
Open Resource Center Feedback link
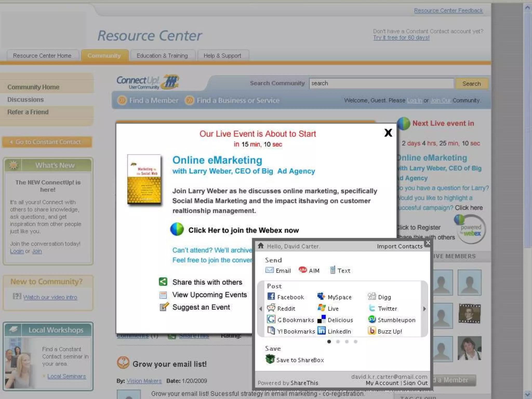point(448,10)
